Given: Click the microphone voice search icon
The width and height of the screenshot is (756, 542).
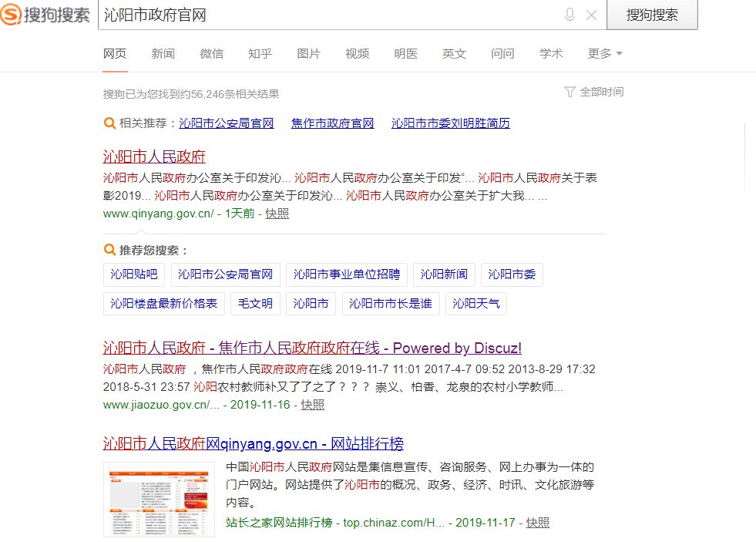Looking at the screenshot, I should 570,15.
